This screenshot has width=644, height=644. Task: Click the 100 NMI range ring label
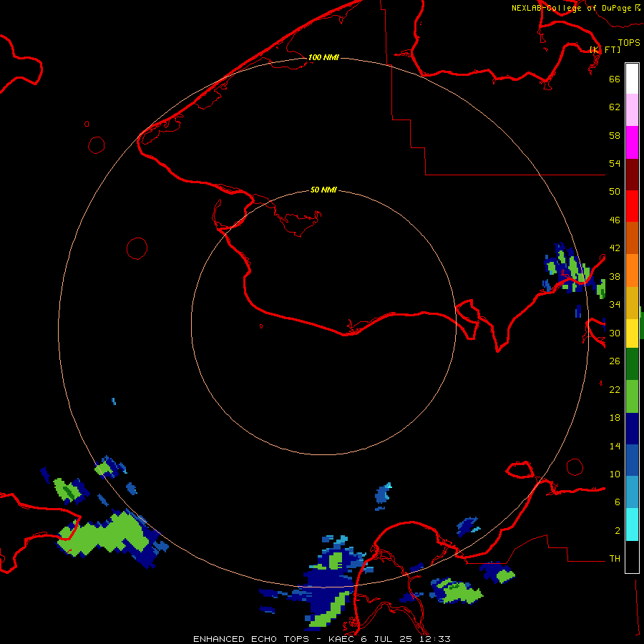323,57
